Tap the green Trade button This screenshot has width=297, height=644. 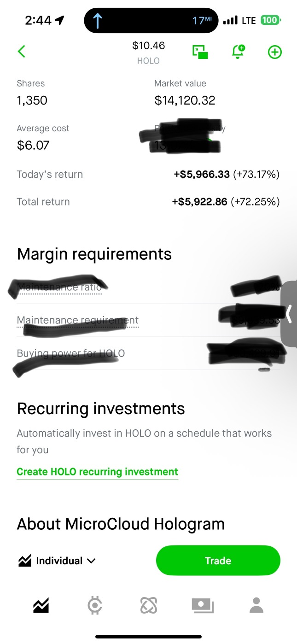pyautogui.click(x=218, y=561)
